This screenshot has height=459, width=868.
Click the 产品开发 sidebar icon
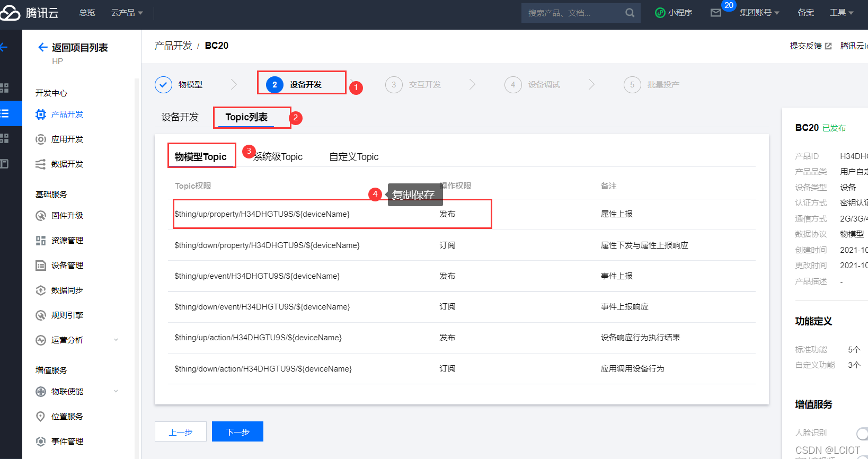[x=41, y=114]
